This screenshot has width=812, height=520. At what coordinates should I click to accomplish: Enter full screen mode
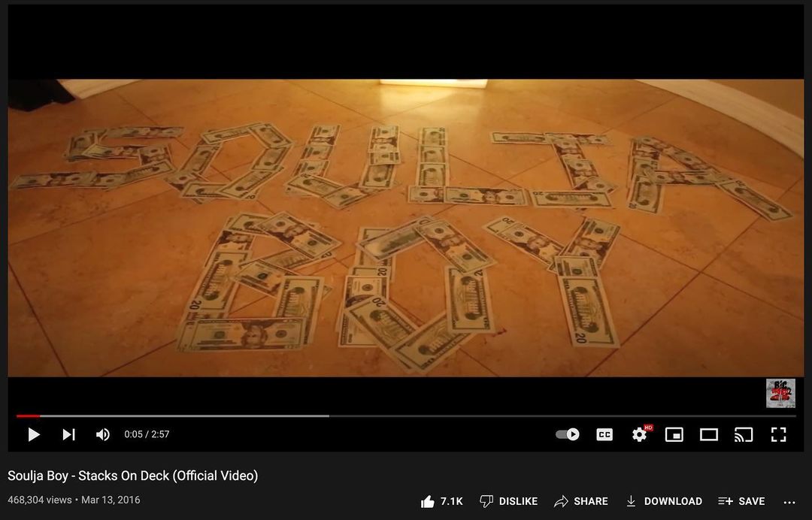[x=778, y=434]
